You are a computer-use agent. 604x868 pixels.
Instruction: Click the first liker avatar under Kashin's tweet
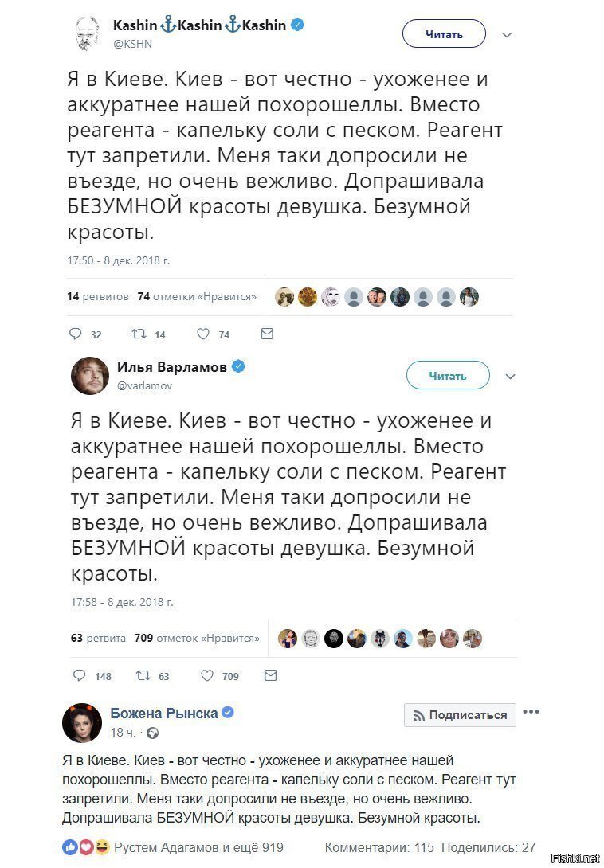click(284, 295)
